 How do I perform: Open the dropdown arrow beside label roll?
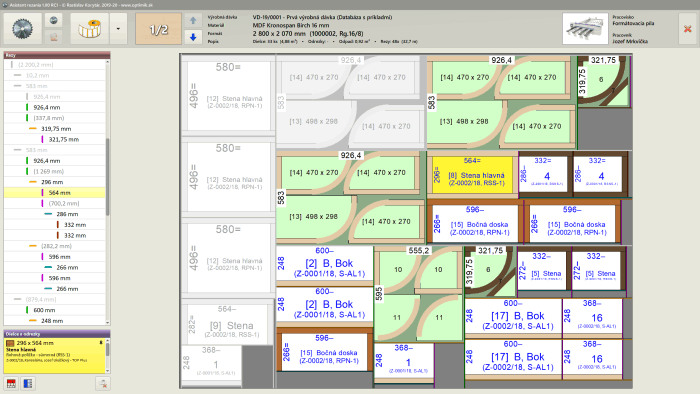pos(118,29)
